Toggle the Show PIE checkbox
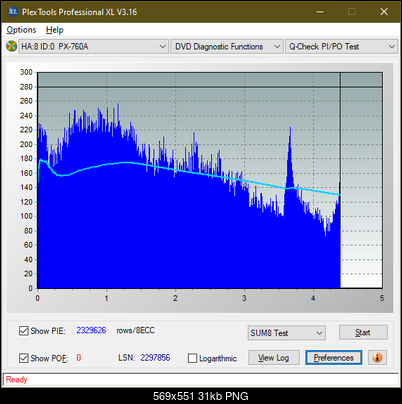The image size is (402, 404). click(24, 331)
